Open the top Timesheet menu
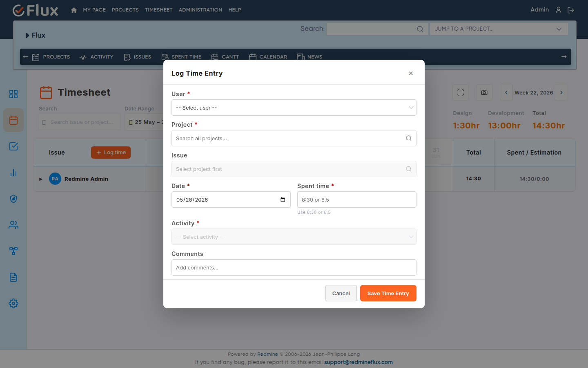Screen dimensions: 588x368 click(158, 10)
